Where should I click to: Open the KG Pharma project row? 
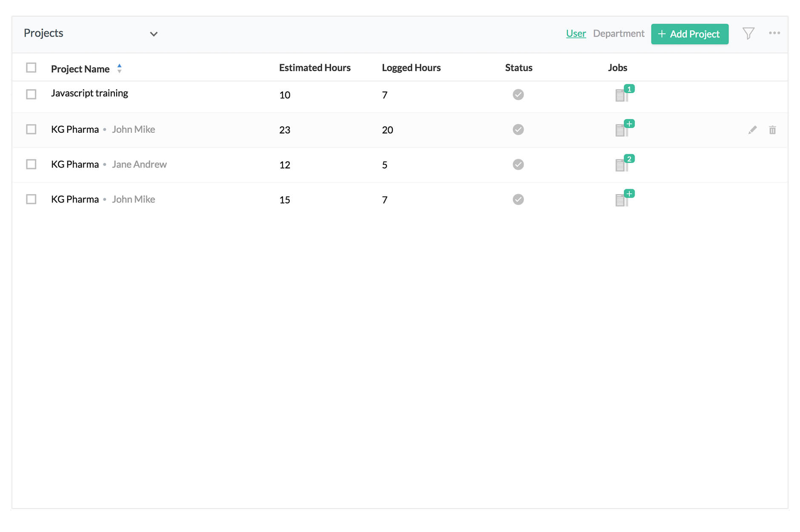(x=75, y=129)
